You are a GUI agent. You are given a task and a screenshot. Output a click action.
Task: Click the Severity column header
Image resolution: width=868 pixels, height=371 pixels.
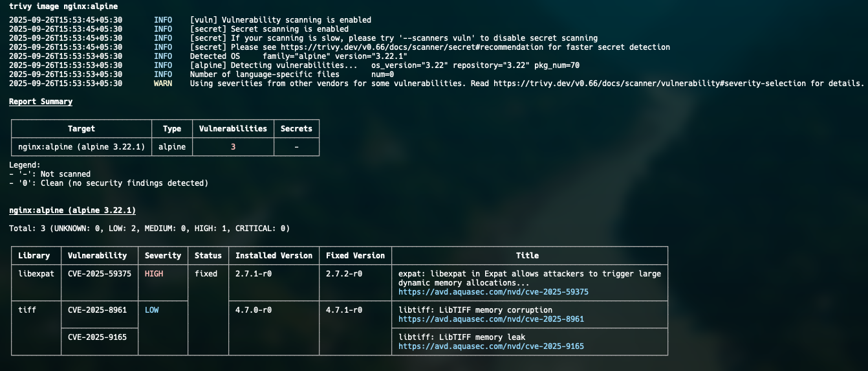coord(163,256)
